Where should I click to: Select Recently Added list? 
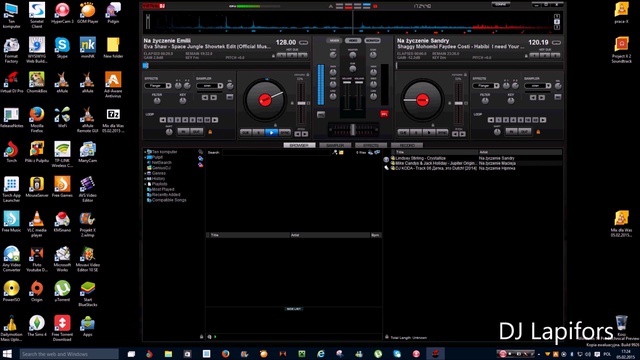164,195
